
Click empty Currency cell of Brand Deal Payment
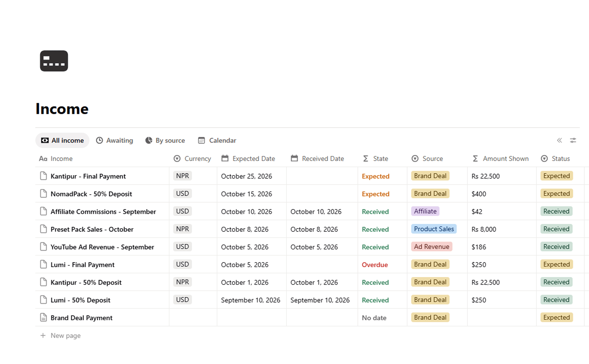[x=193, y=317]
